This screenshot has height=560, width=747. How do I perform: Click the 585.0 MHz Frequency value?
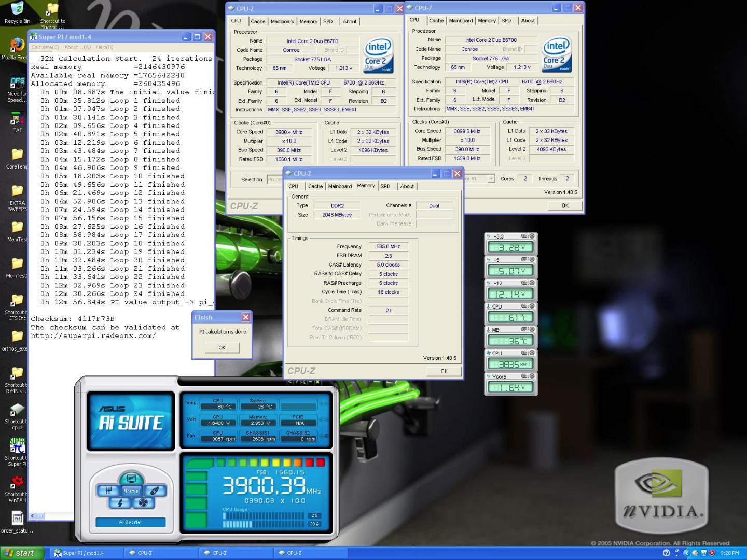[x=389, y=246]
